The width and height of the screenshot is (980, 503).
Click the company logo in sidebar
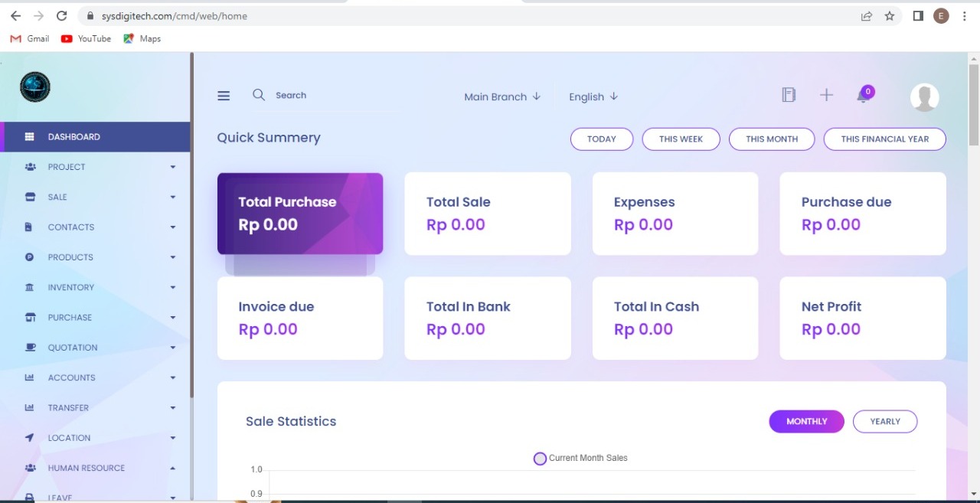click(x=35, y=87)
